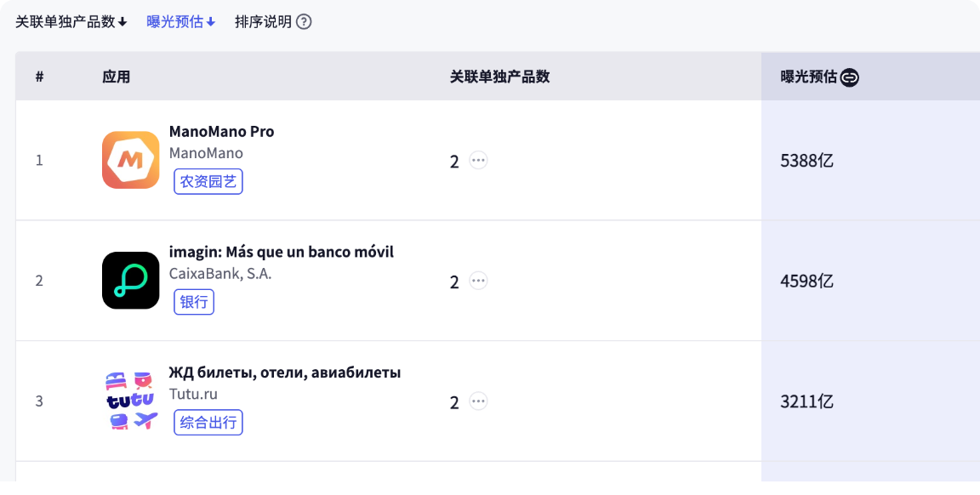This screenshot has width=980, height=495.
Task: Click the 关联单独产品数 column header
Action: pyautogui.click(x=500, y=77)
